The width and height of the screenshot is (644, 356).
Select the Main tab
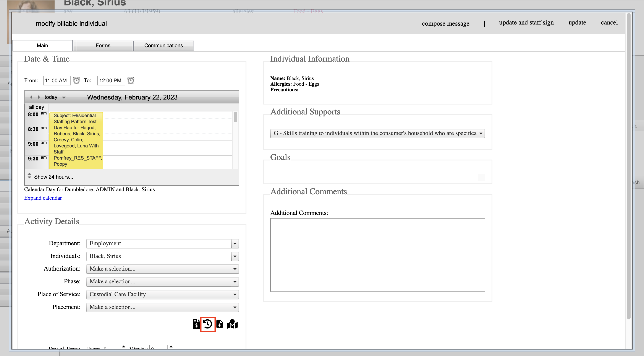pos(42,46)
